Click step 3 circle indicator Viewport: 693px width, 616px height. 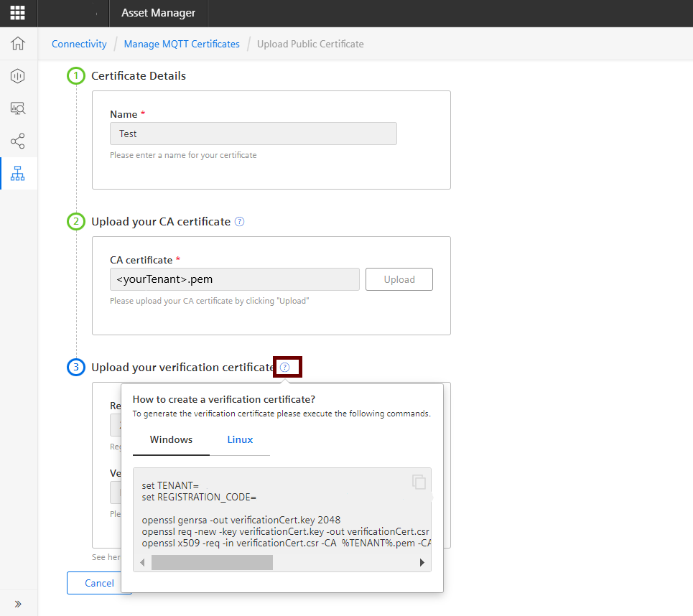click(76, 367)
